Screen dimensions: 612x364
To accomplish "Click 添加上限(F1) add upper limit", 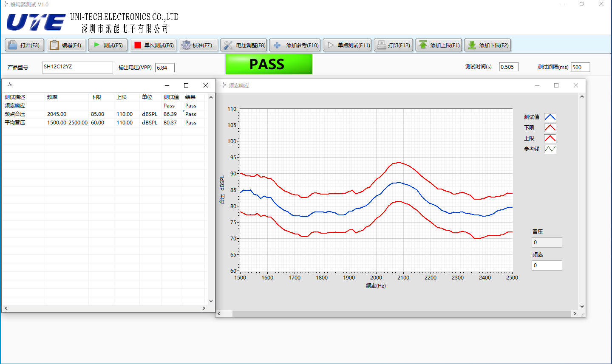I will (439, 45).
